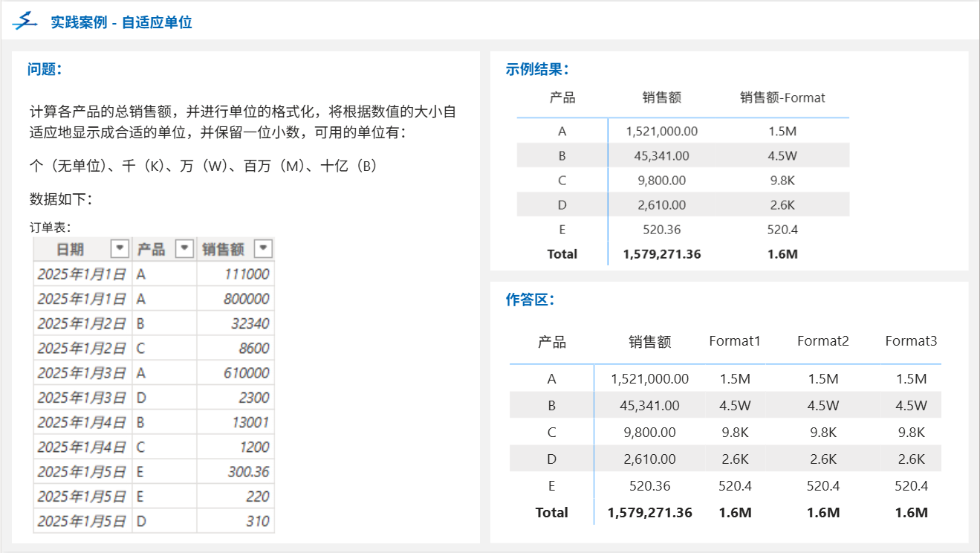Image resolution: width=980 pixels, height=553 pixels.
Task: Open the 产品 column filter dropdown
Action: (x=184, y=248)
